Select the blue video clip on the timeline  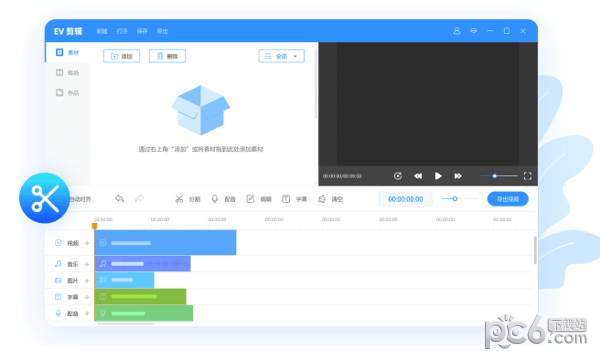165,243
